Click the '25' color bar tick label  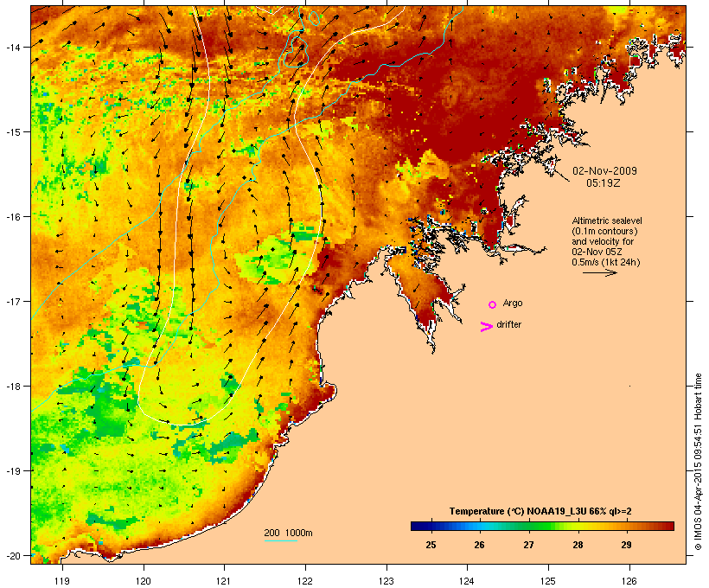tap(431, 545)
